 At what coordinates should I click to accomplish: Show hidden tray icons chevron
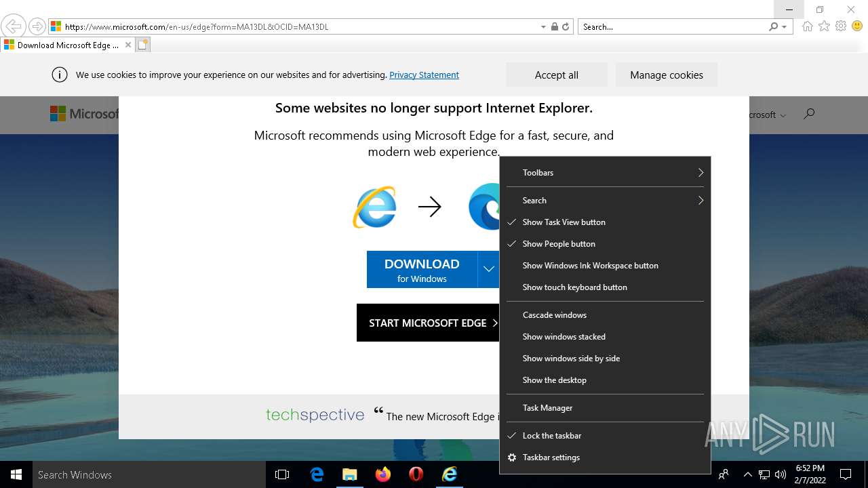[747, 474]
